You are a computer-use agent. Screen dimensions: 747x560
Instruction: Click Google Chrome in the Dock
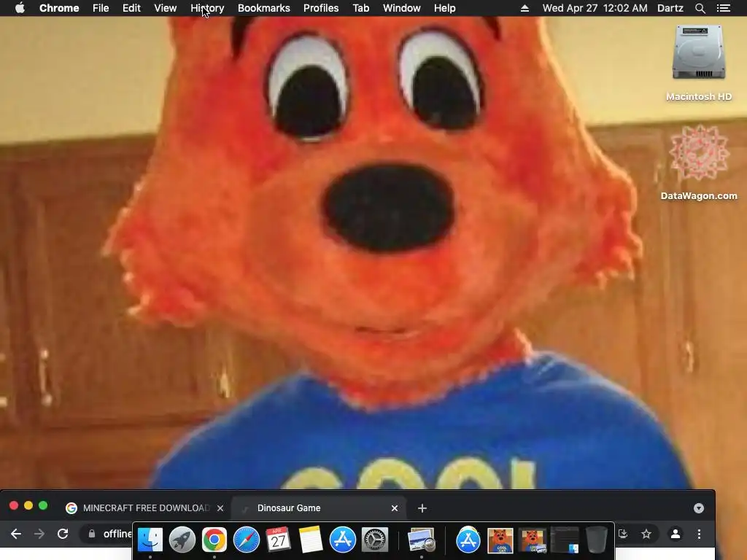tap(214, 540)
